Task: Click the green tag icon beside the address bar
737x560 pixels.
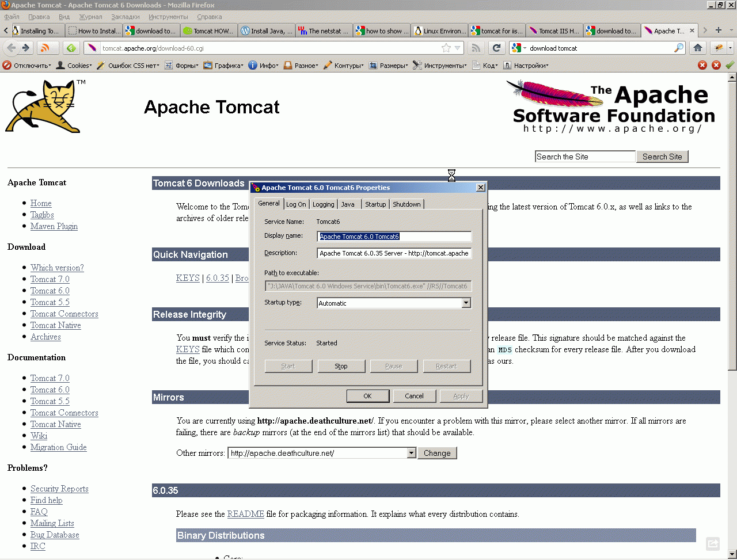Action: coord(71,48)
